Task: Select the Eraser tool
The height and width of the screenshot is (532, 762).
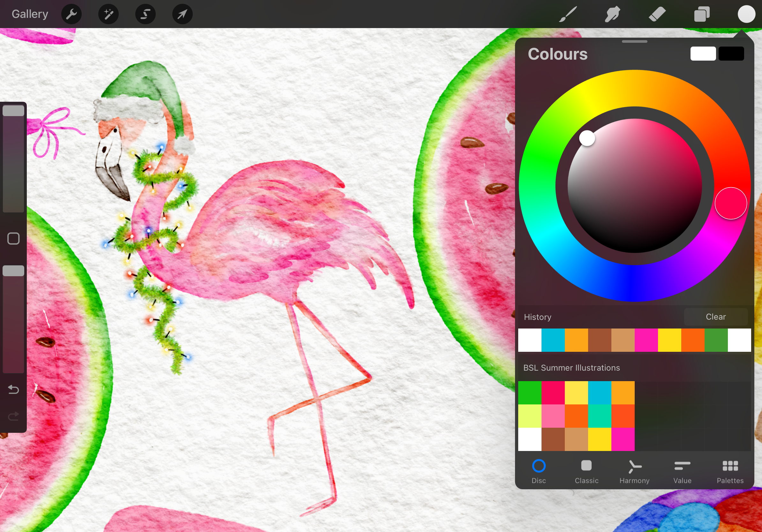Action: [x=657, y=14]
